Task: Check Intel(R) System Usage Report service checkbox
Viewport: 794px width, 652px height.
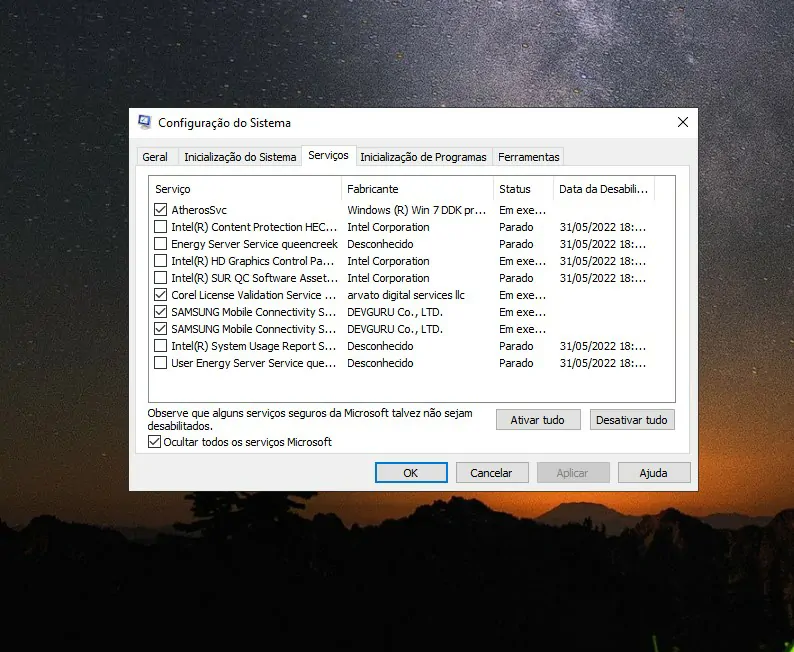Action: pos(161,346)
